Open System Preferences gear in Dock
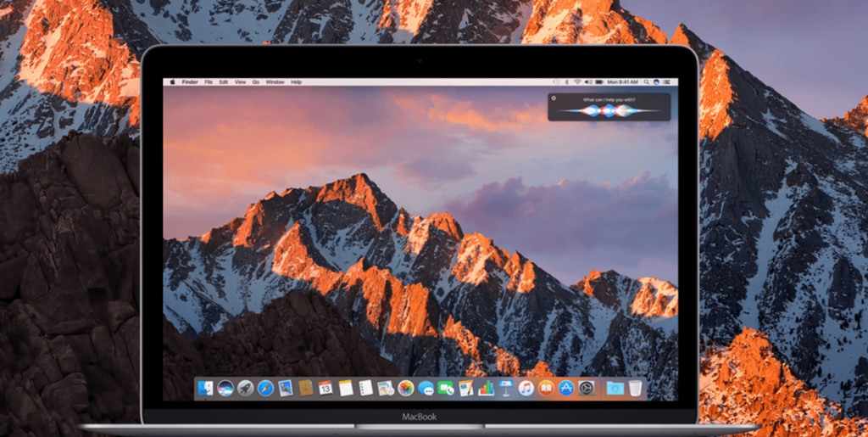Image resolution: width=868 pixels, height=437 pixels. 587,389
